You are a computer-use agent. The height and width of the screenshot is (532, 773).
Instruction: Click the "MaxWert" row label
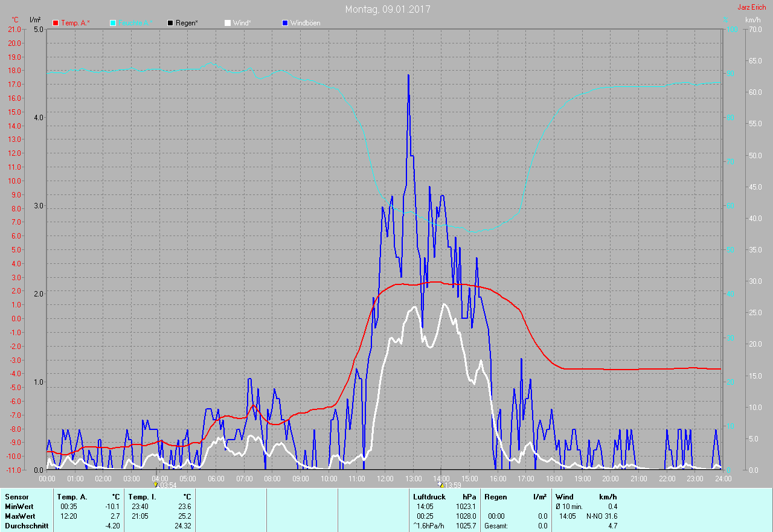pyautogui.click(x=20, y=516)
